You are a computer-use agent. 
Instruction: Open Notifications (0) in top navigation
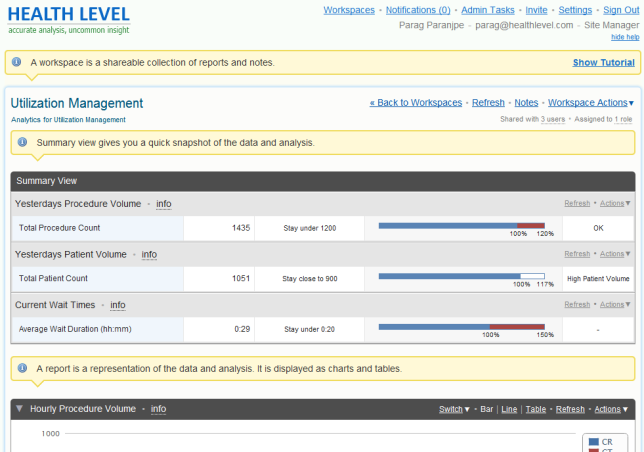(x=417, y=10)
